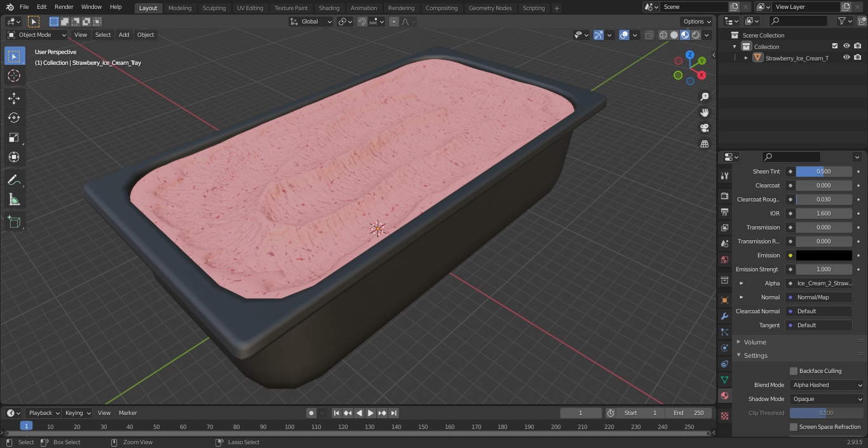
Task: Open the World properties tab
Action: [724, 259]
